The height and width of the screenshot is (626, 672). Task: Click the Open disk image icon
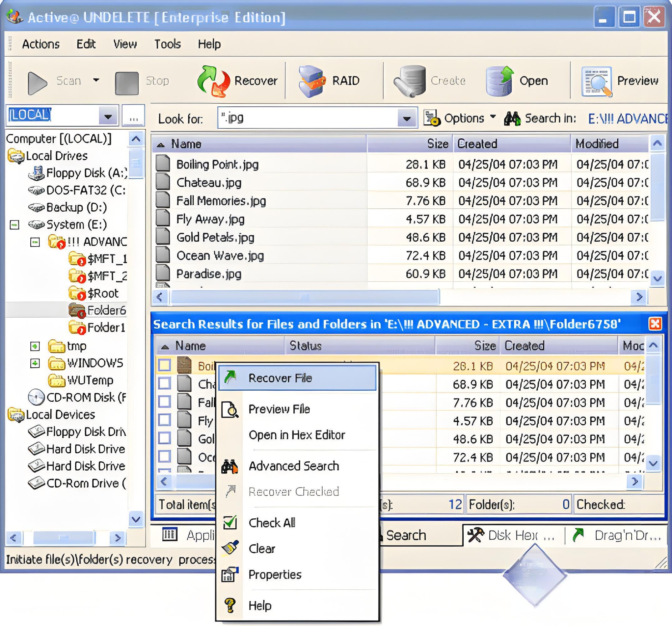click(x=500, y=81)
